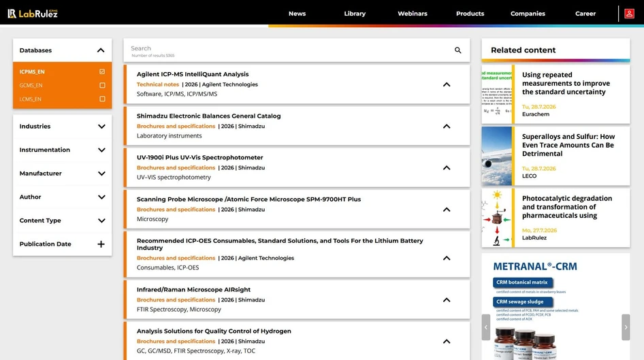
Task: Open Scanning Probe Microscope SPM-9700HT Plus title
Action: point(248,199)
